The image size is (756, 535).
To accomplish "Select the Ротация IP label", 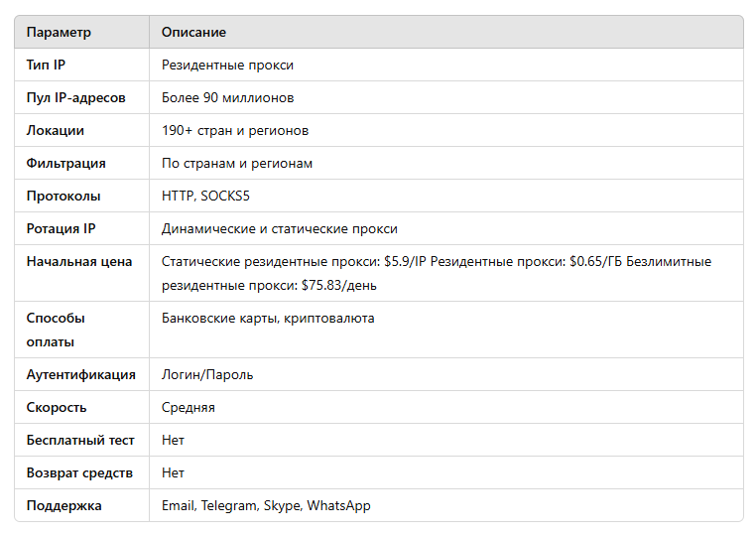I will pos(61,228).
